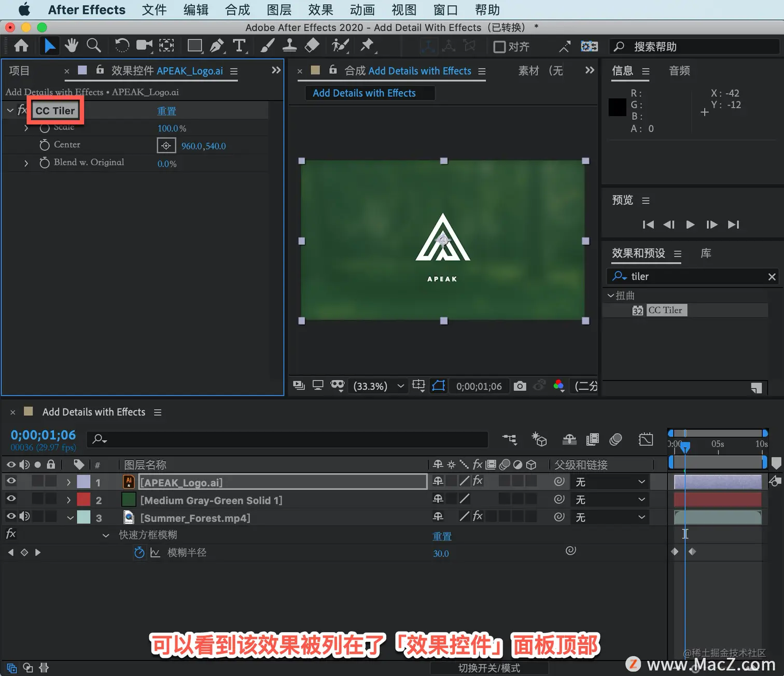Screen dimensions: 784x676
Task: Select the Puppet Pin tool
Action: point(367,46)
